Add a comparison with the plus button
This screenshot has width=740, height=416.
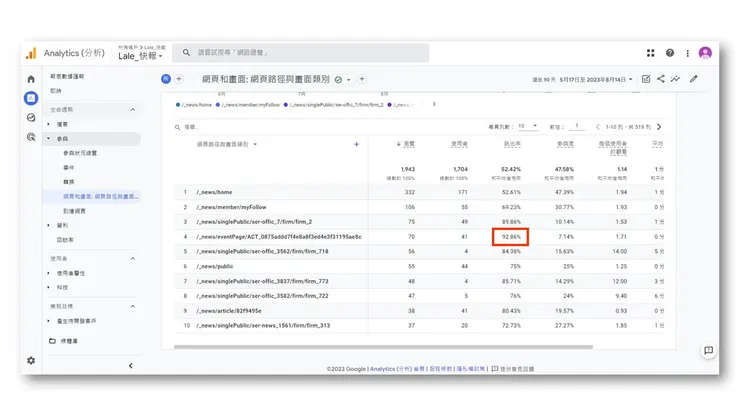[179, 79]
